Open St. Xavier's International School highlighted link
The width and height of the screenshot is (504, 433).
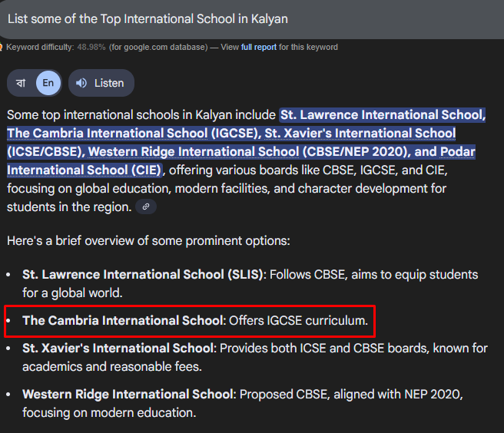360,134
